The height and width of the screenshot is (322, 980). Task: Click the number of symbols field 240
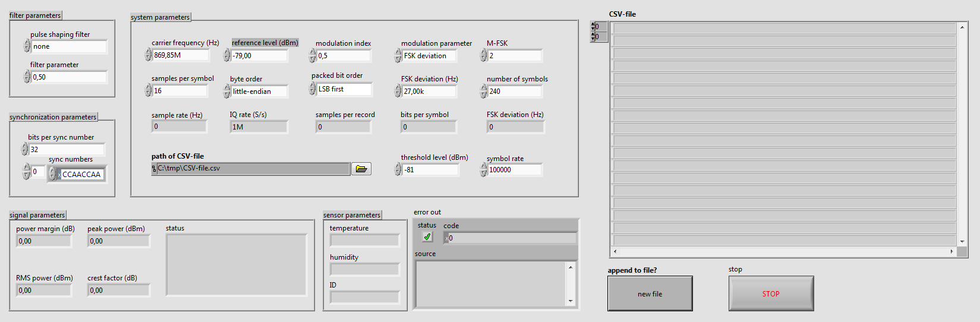[x=515, y=91]
